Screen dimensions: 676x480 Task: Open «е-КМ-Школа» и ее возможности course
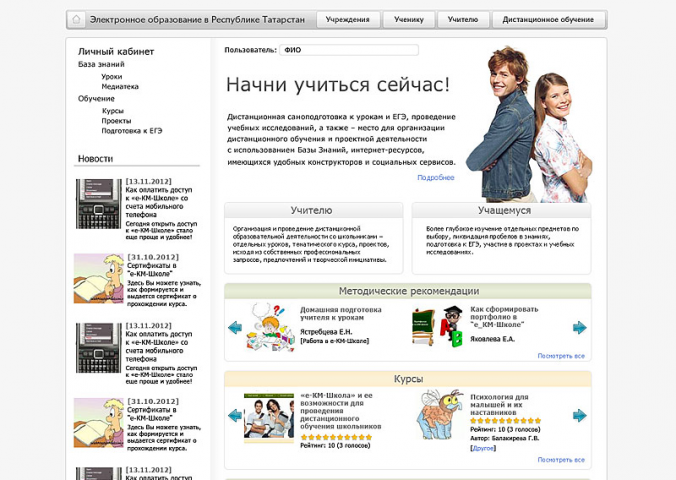tap(341, 411)
